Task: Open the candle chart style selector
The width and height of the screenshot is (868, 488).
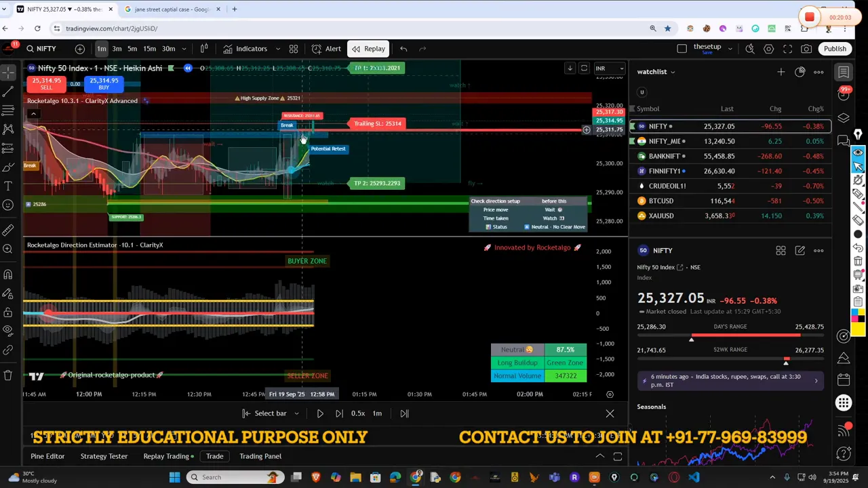Action: click(x=203, y=49)
